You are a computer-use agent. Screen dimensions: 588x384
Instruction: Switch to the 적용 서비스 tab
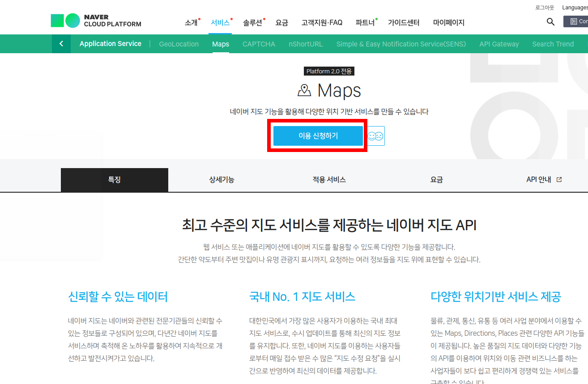click(x=329, y=180)
